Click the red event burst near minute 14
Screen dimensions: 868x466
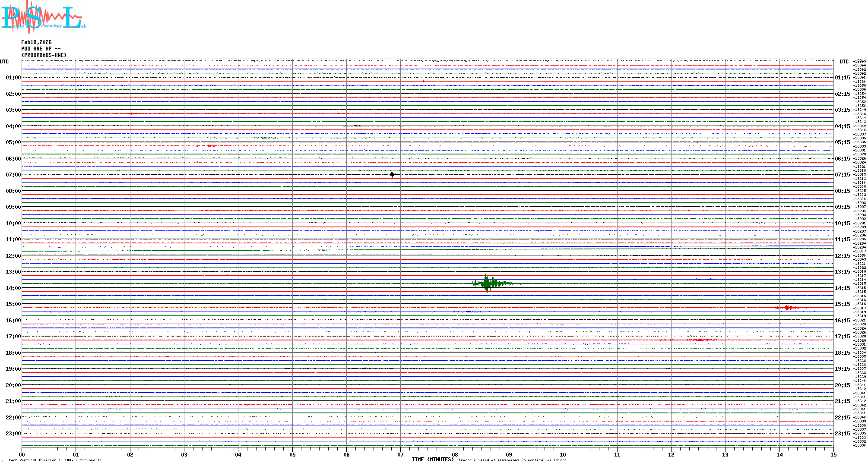788,308
